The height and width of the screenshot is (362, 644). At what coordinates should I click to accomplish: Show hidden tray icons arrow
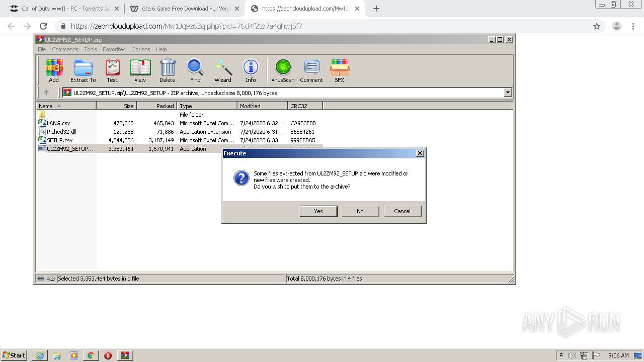coord(561,355)
